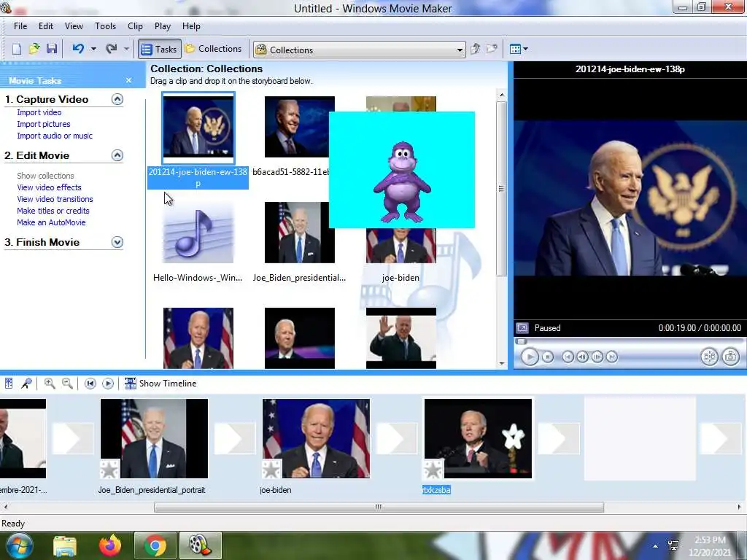The height and width of the screenshot is (560, 747).
Task: Open the Play menu
Action: 163,26
